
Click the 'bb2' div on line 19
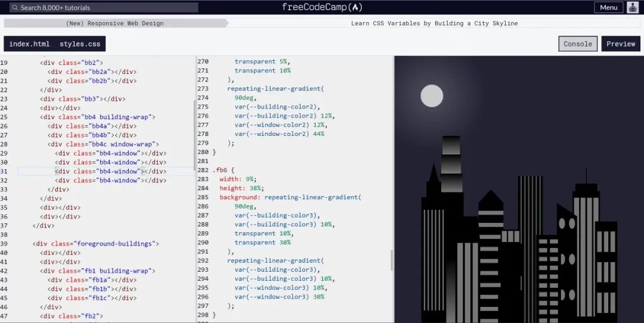coord(72,63)
